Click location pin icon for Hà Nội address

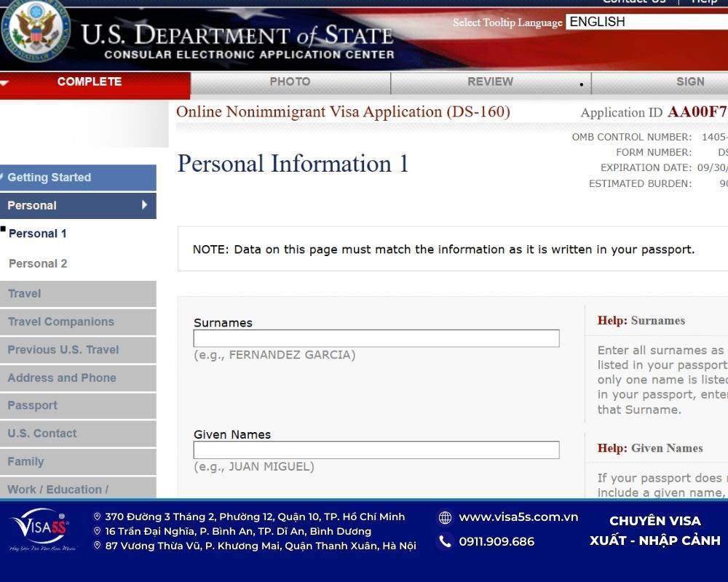[97, 546]
